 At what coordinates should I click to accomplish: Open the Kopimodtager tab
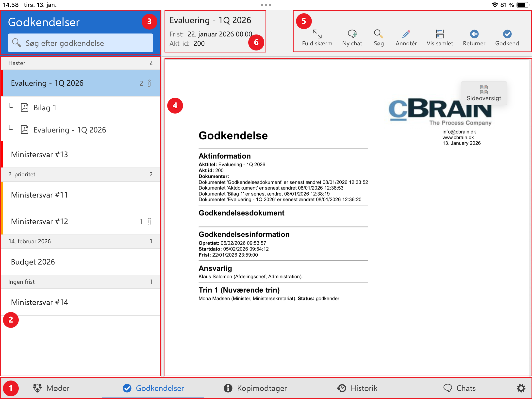coord(255,388)
